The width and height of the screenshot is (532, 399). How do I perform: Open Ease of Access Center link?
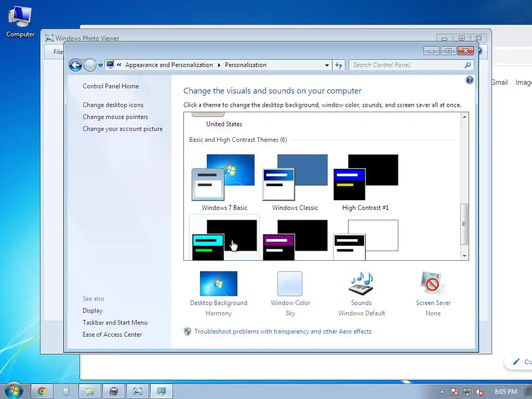112,334
